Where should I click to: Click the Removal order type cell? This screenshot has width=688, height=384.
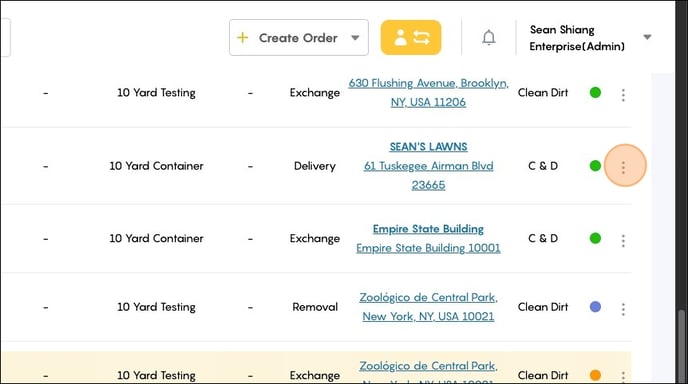point(315,307)
